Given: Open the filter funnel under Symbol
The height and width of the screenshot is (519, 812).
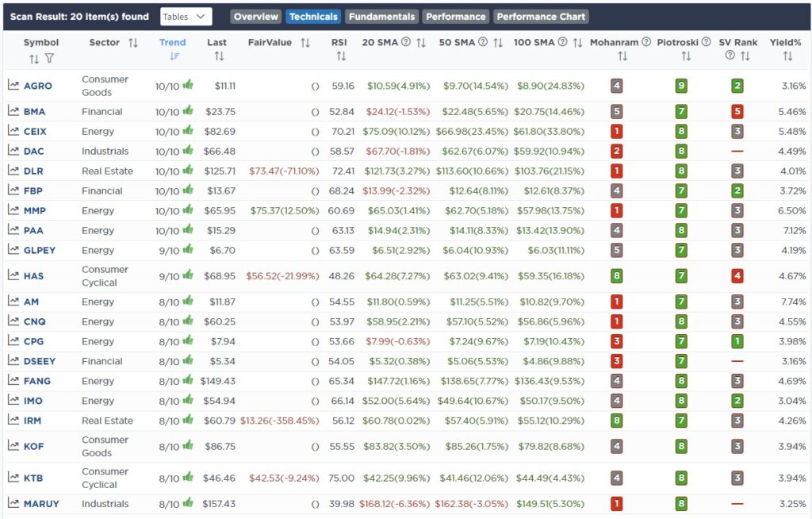Looking at the screenshot, I should click(49, 59).
